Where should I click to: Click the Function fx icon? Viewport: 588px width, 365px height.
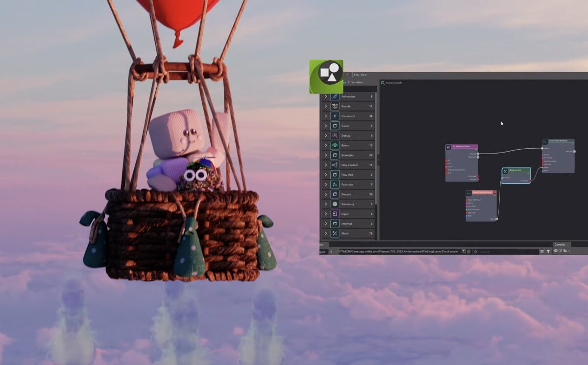pyautogui.click(x=335, y=184)
